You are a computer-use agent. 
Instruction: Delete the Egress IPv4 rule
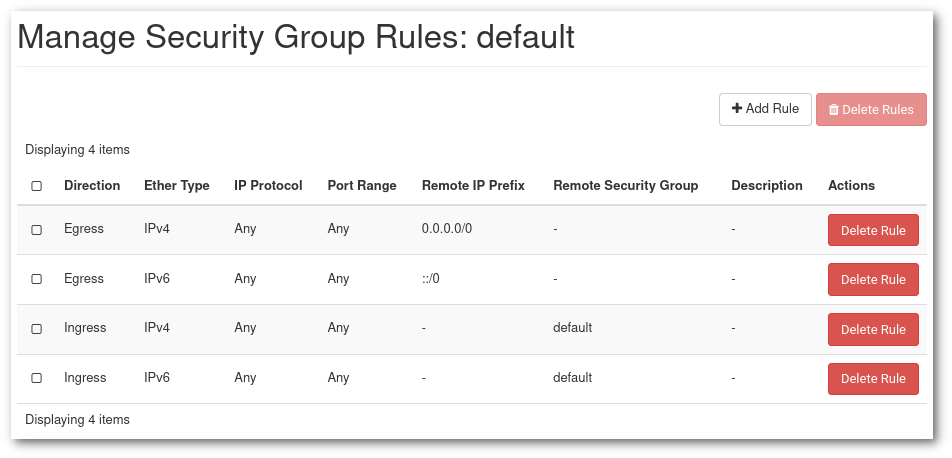click(873, 230)
